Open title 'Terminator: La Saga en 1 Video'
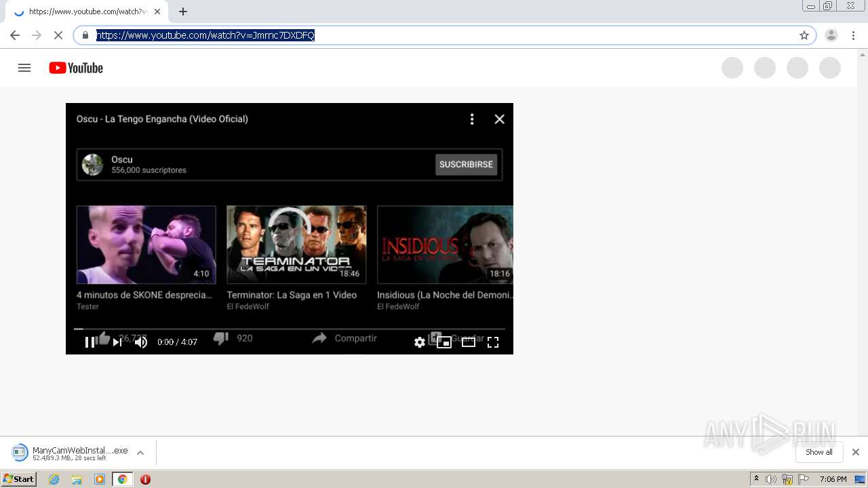868x488 pixels. pos(292,295)
